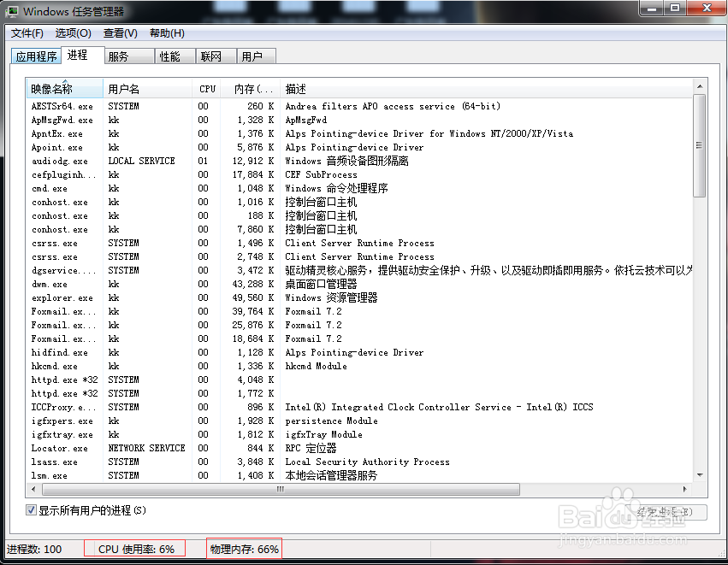Sort by 映像名称 column header
Screen dimensions: 728x565
[x=64, y=89]
